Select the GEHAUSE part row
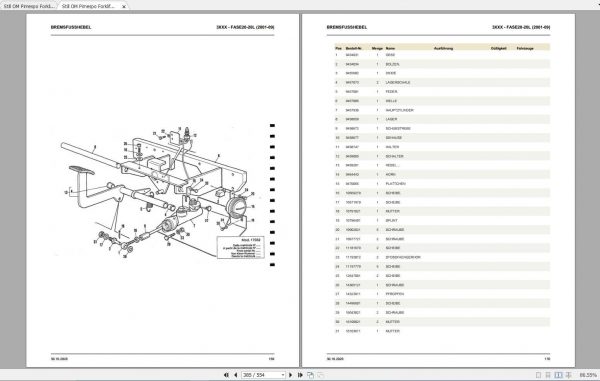Screen dimensions: 600x381 point(442,138)
